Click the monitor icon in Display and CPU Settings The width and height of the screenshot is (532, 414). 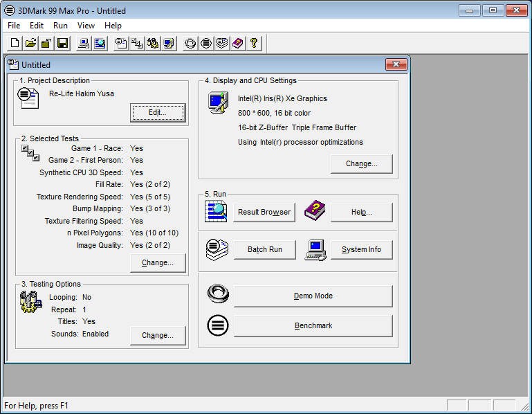[218, 102]
